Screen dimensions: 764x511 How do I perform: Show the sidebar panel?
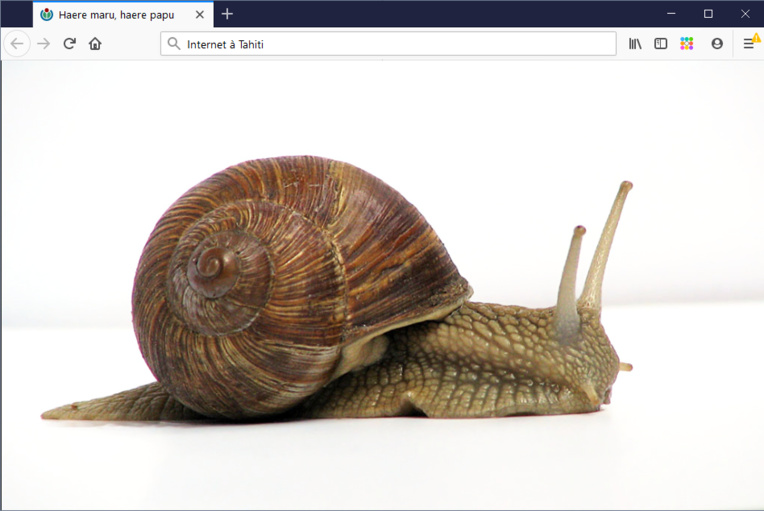click(661, 44)
